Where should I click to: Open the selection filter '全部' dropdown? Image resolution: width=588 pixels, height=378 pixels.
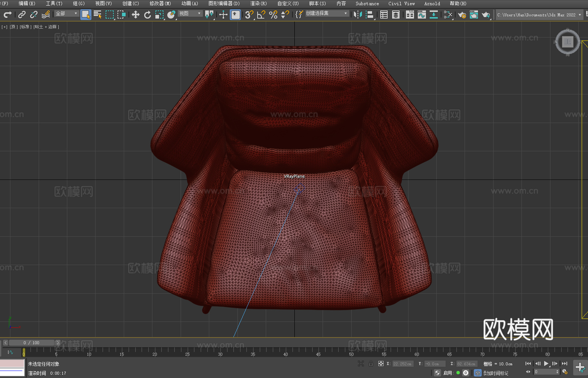(x=67, y=13)
